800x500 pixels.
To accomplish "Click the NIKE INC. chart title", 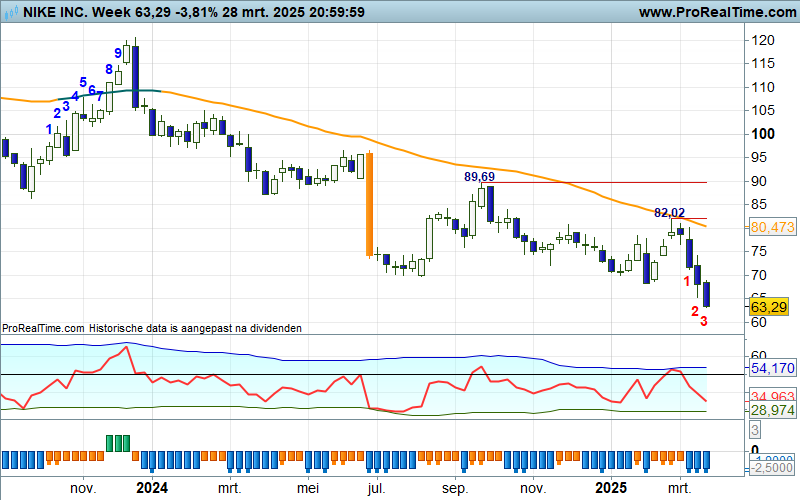I will tap(45, 13).
